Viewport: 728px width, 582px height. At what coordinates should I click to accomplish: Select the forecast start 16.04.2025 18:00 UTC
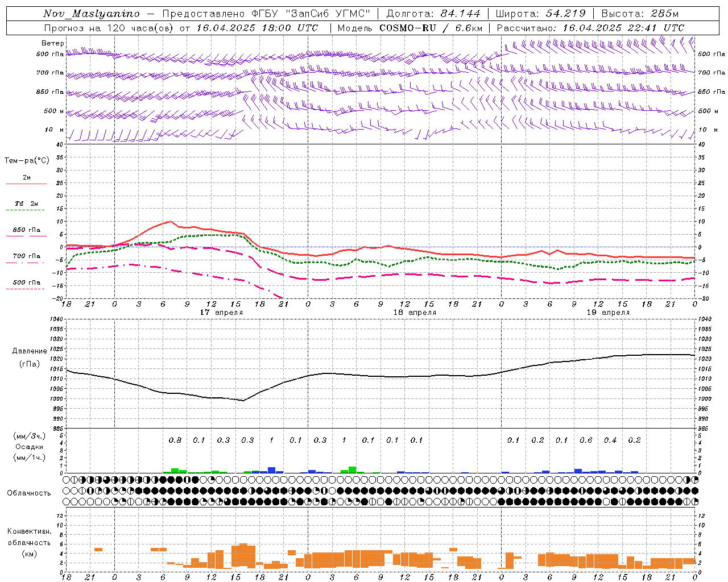(258, 28)
